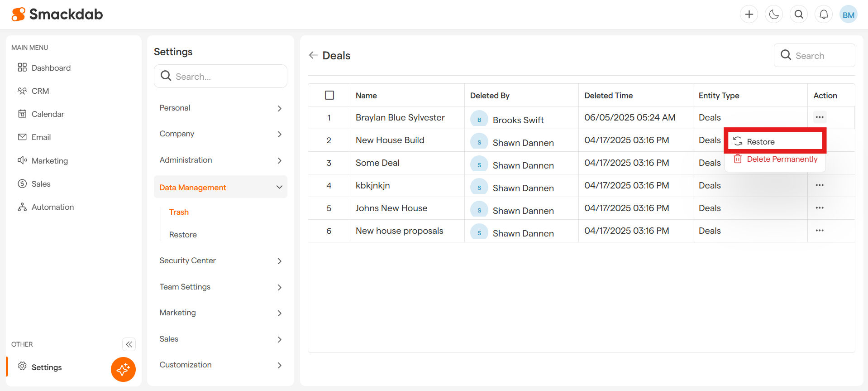The image size is (868, 391).
Task: Toggle dark mode with the moon icon
Action: (x=774, y=14)
